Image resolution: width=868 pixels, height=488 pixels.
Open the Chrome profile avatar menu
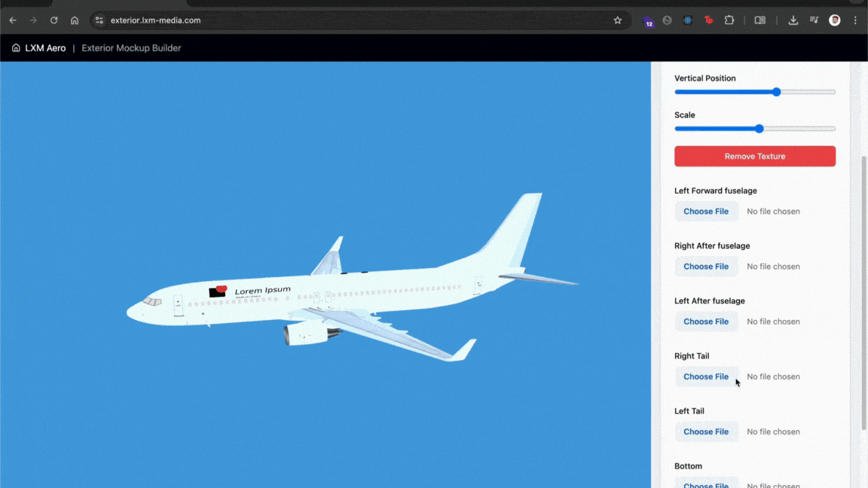pos(835,20)
